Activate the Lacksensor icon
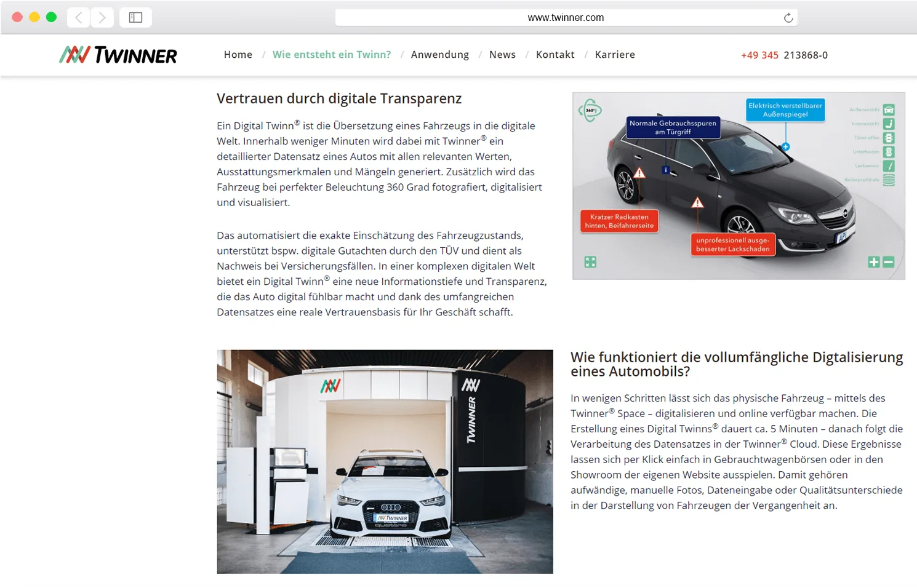917x588 pixels. tap(889, 166)
